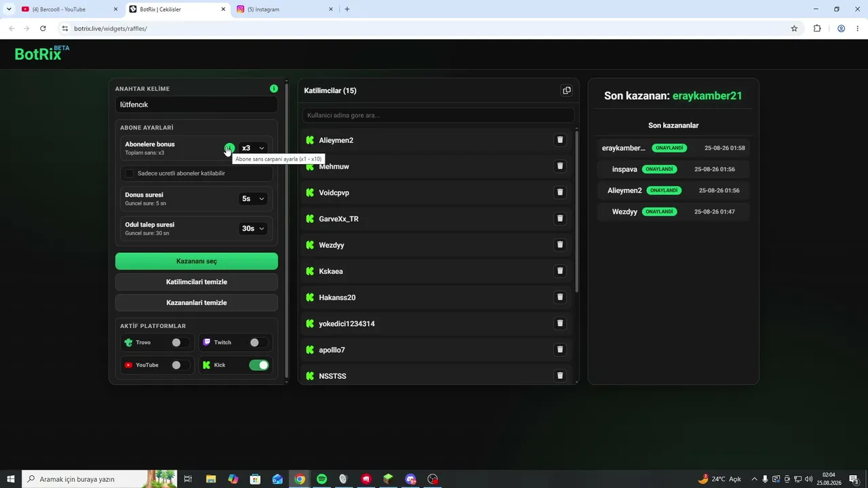Switch to the Instagram tab

click(x=285, y=9)
